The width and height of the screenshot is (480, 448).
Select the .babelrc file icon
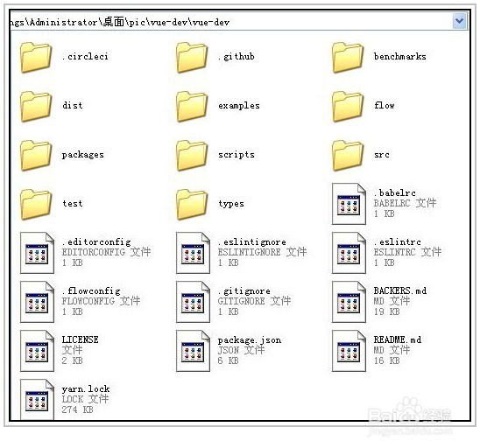(x=349, y=204)
